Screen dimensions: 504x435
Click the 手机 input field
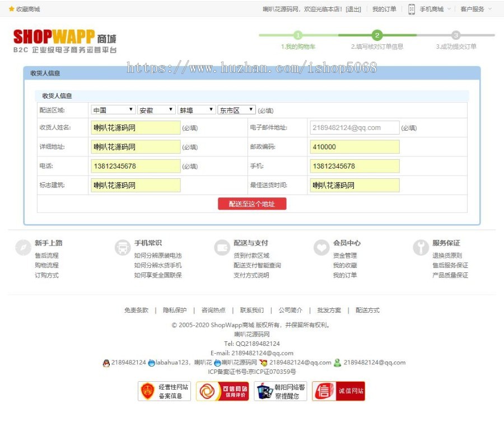354,166
